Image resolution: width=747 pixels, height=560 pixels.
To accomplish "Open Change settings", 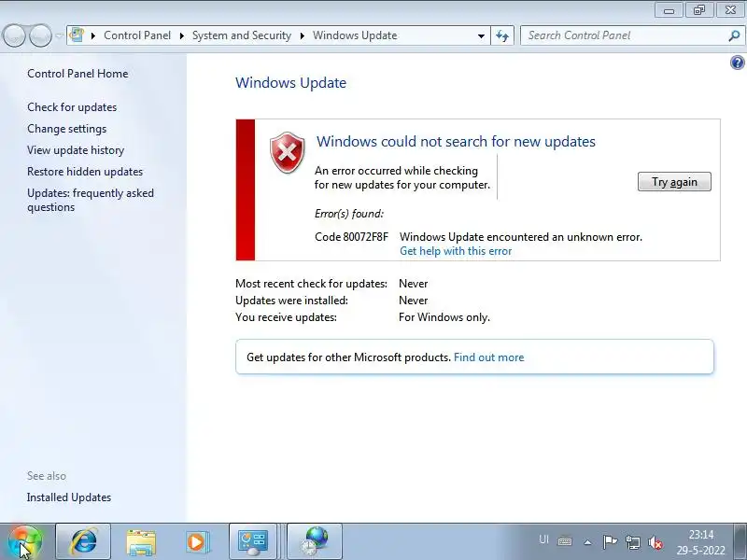I will 66,129.
